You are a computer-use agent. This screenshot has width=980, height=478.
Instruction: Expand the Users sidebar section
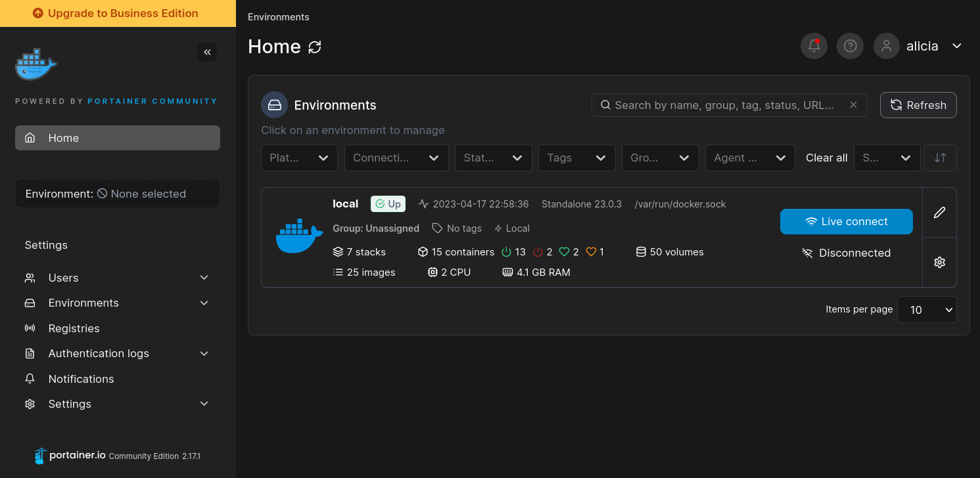pyautogui.click(x=204, y=278)
